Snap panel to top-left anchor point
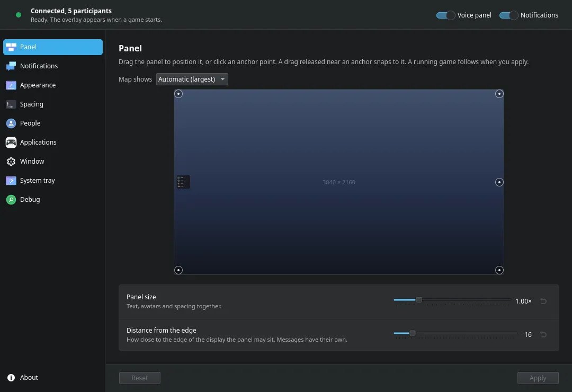The height and width of the screenshot is (392, 572). point(178,94)
